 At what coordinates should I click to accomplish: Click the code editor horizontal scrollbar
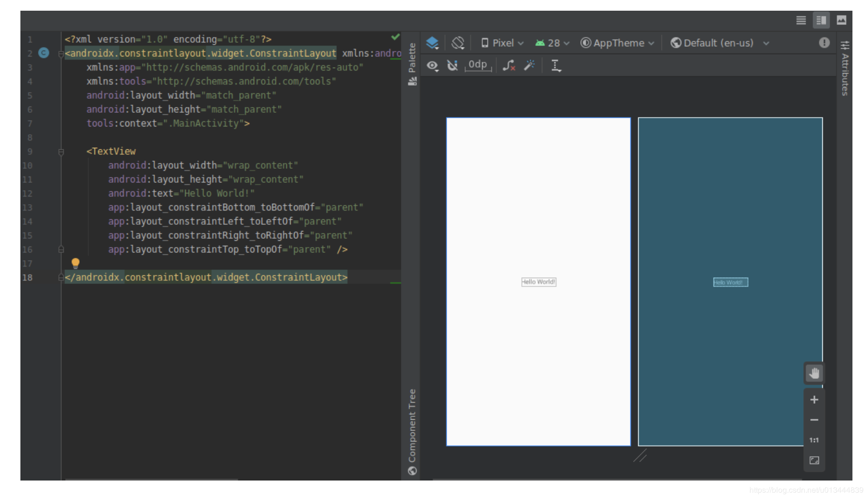(152, 480)
